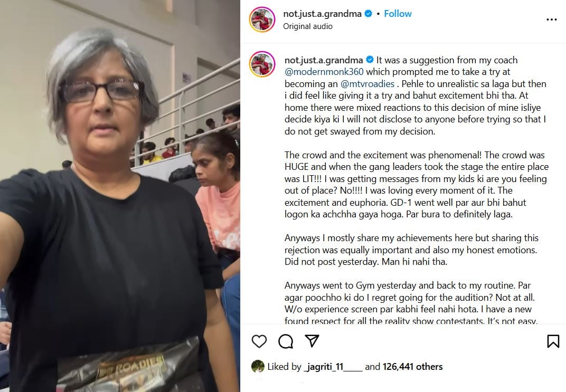566x392 pixels.
Task: Open the Original audio link
Action: pos(307,26)
